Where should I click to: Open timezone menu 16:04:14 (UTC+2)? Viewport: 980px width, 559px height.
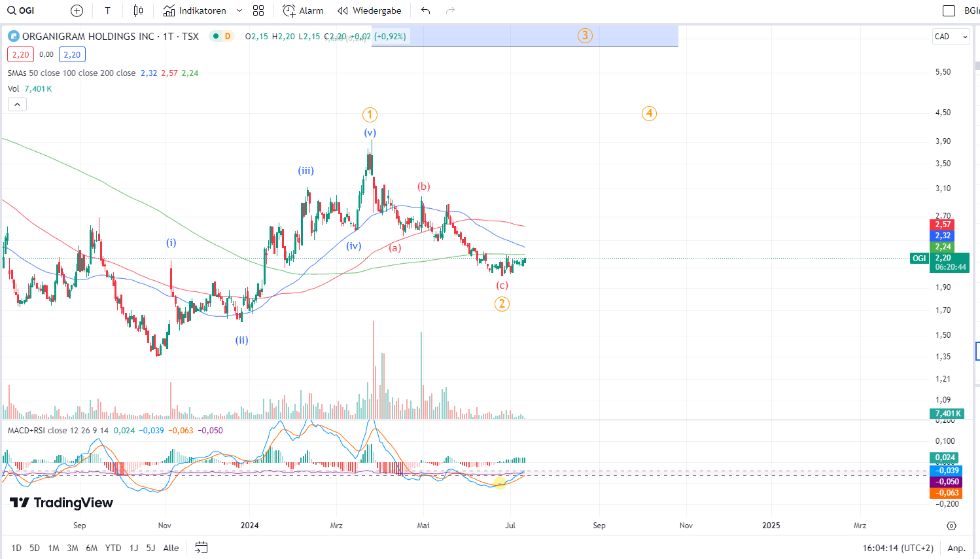898,548
